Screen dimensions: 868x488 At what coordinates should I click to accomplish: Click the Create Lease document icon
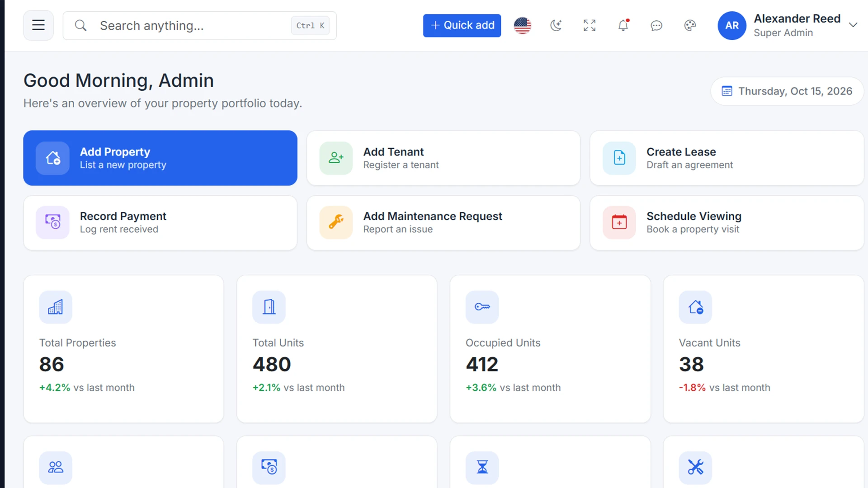click(x=619, y=158)
